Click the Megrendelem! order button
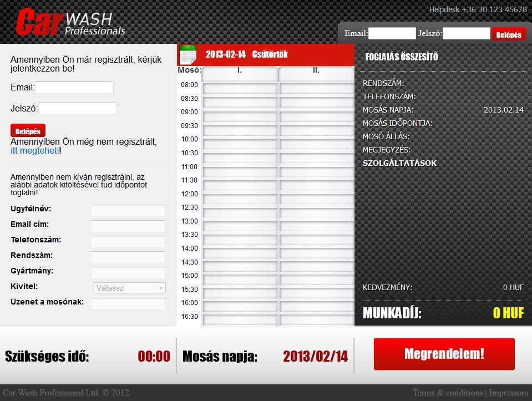The width and height of the screenshot is (532, 401). point(444,354)
